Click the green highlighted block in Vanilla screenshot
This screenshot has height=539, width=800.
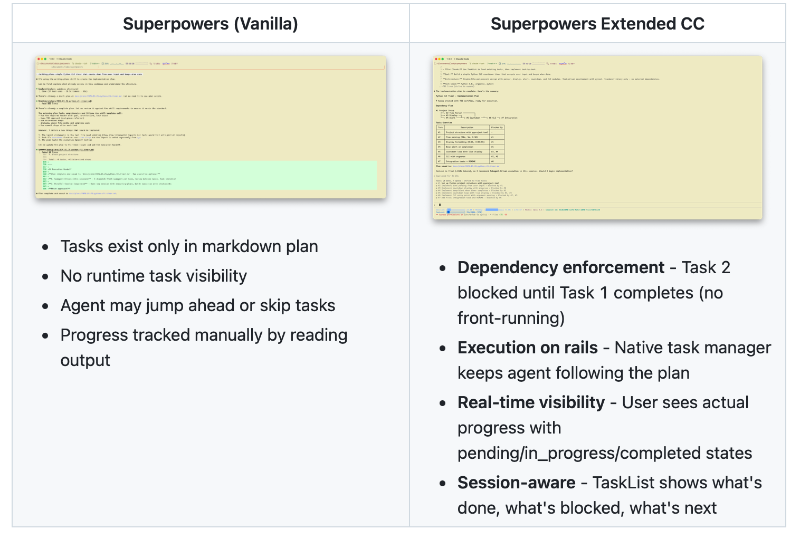(x=210, y=175)
